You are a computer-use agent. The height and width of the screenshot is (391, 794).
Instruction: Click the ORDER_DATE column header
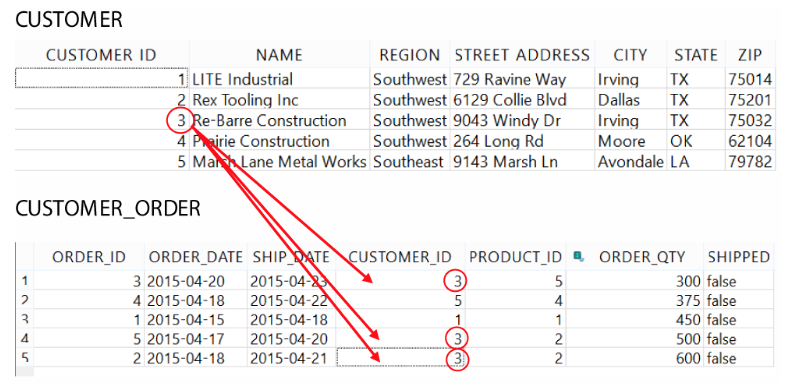click(x=195, y=257)
